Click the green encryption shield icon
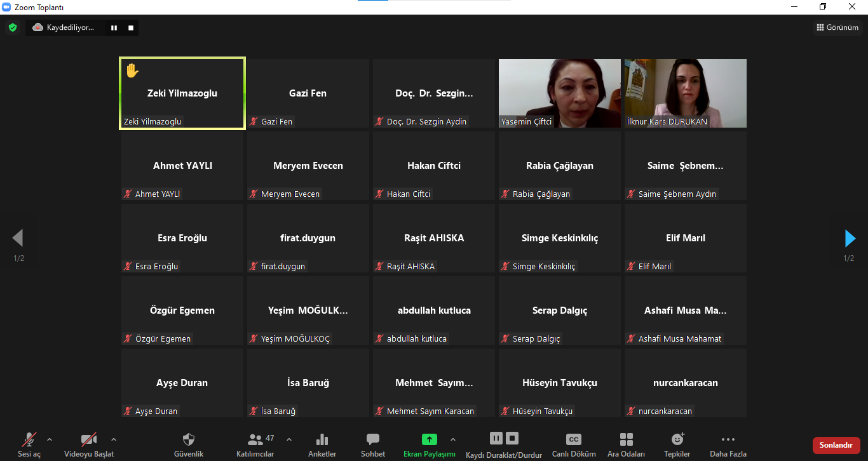Image resolution: width=868 pixels, height=461 pixels. point(13,27)
